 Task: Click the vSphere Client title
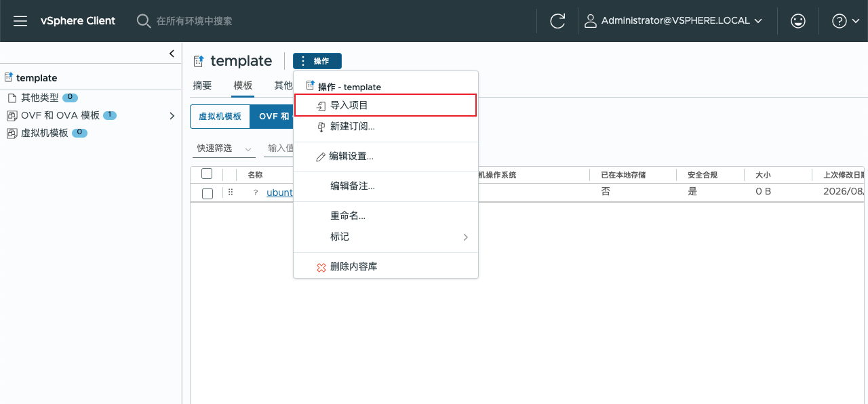click(78, 21)
